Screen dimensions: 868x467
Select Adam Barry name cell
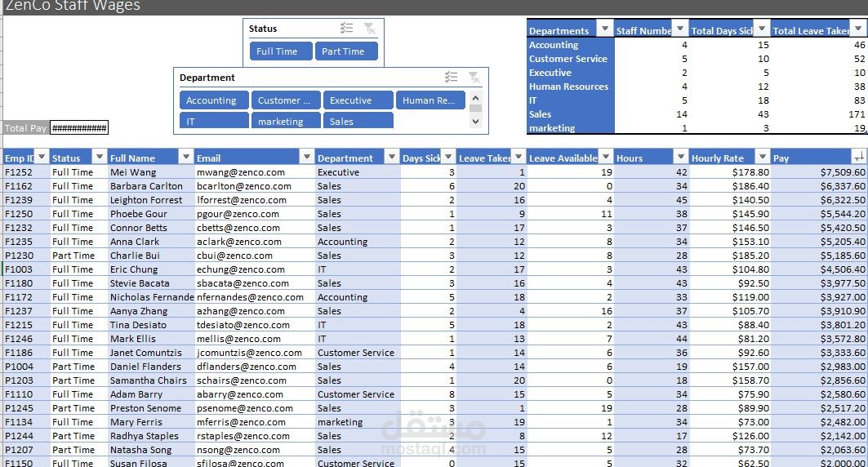coord(151,394)
